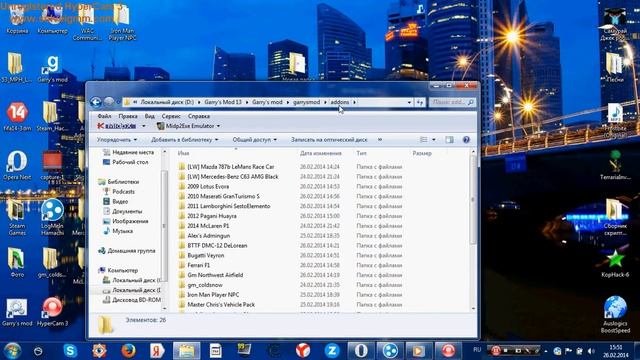Screen dimensions: 640x360
Task: Click garrysmod in the address path
Action: [x=306, y=102]
